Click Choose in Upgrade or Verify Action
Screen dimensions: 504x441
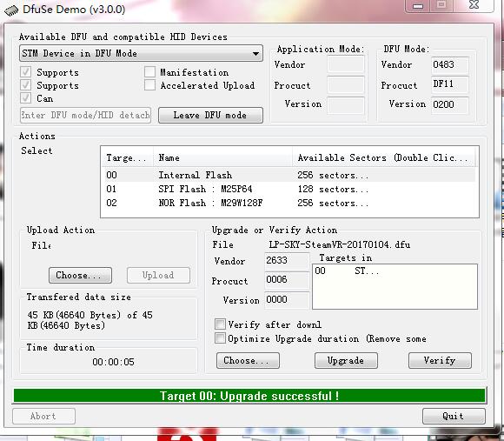coord(248,361)
